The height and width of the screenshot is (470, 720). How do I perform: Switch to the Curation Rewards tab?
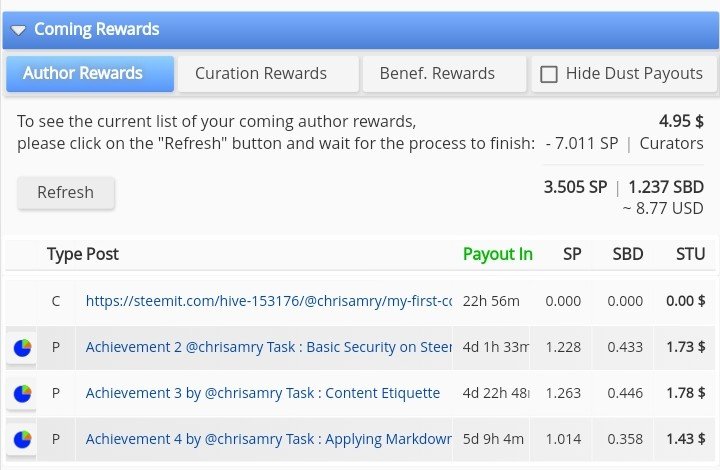point(261,73)
